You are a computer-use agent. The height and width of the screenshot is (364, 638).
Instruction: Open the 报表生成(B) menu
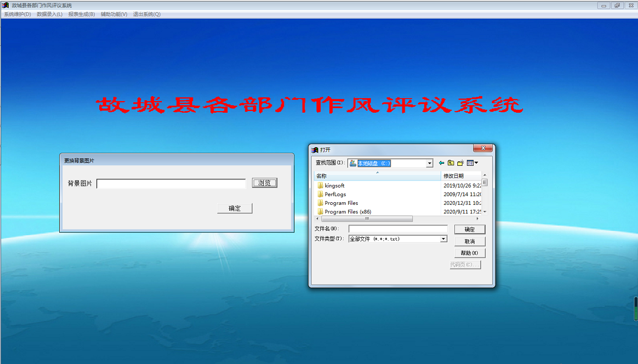point(81,14)
